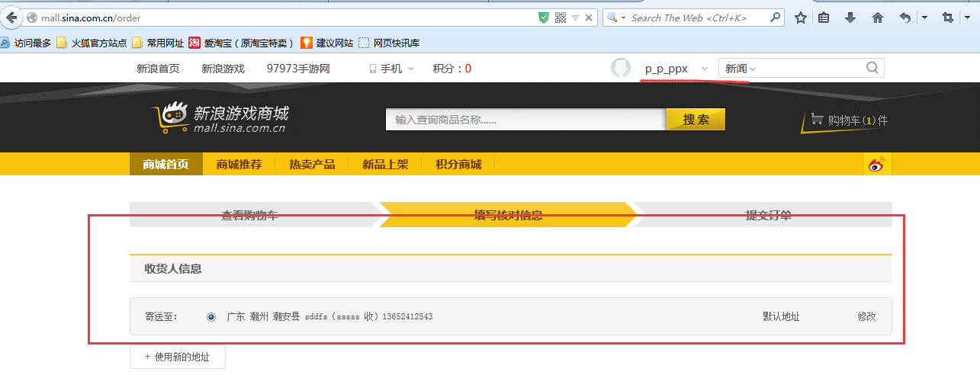Open the 访问最多 bookmark
Image resolution: width=980 pixels, height=375 pixels.
tap(27, 43)
